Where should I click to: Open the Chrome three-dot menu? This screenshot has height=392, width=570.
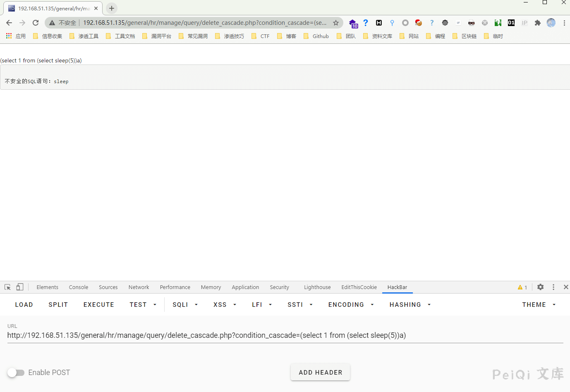[564, 23]
